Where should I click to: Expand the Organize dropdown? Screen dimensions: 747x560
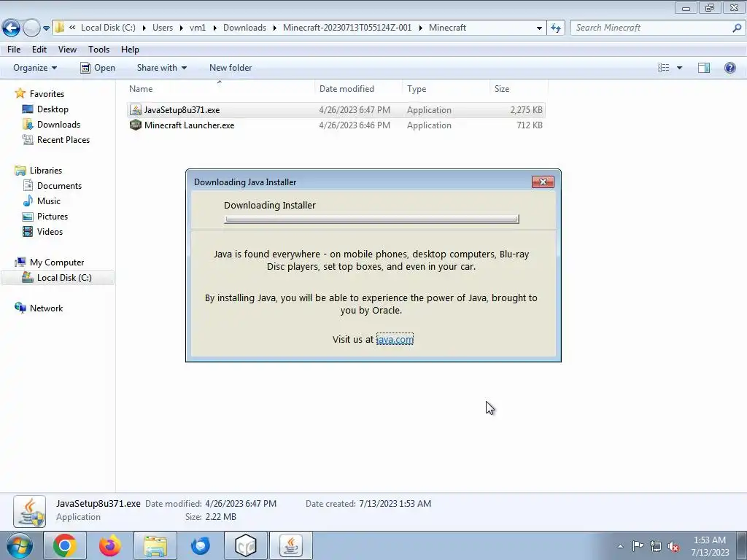click(x=35, y=68)
